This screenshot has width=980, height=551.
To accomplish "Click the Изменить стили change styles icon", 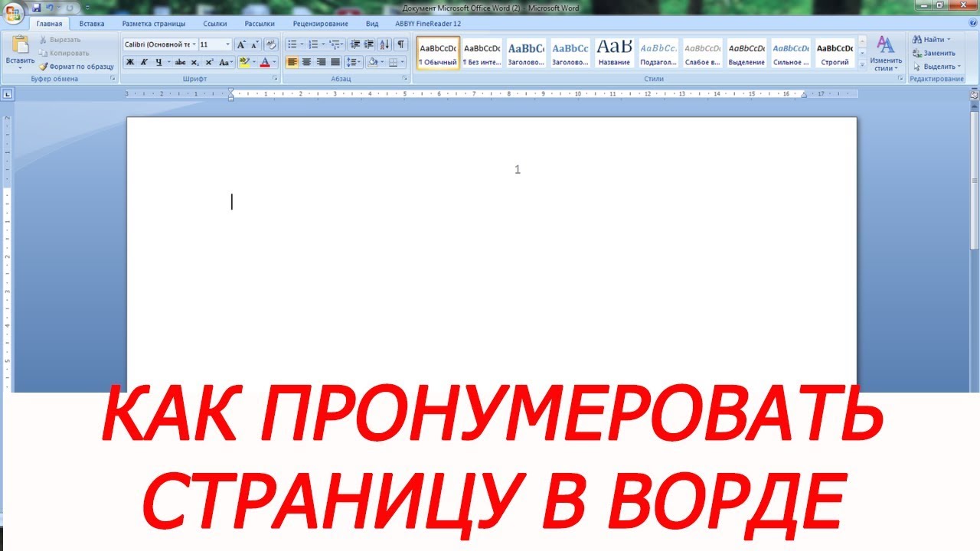I will (886, 44).
